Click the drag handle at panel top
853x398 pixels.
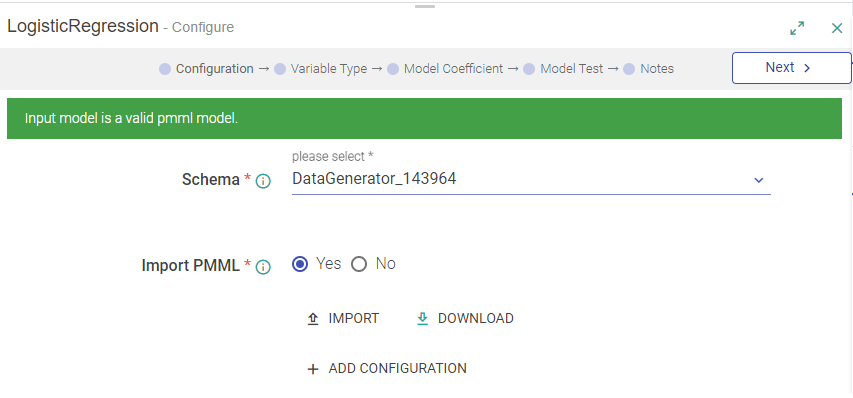[x=425, y=7]
